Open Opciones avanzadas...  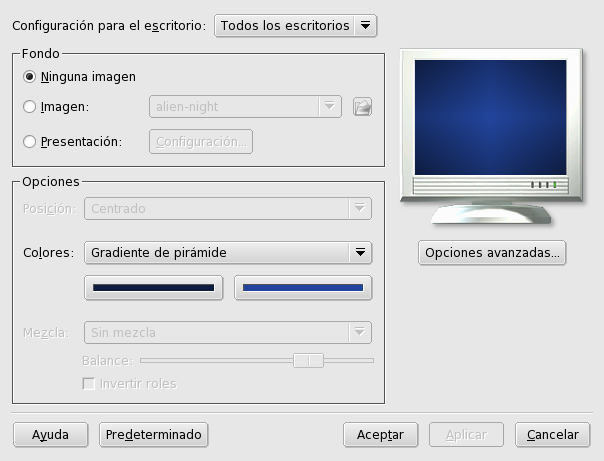coord(492,253)
